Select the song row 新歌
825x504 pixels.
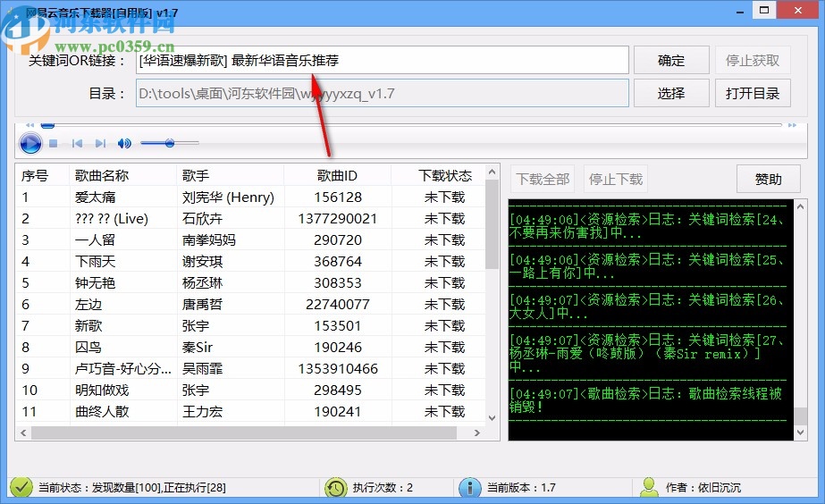coord(250,325)
